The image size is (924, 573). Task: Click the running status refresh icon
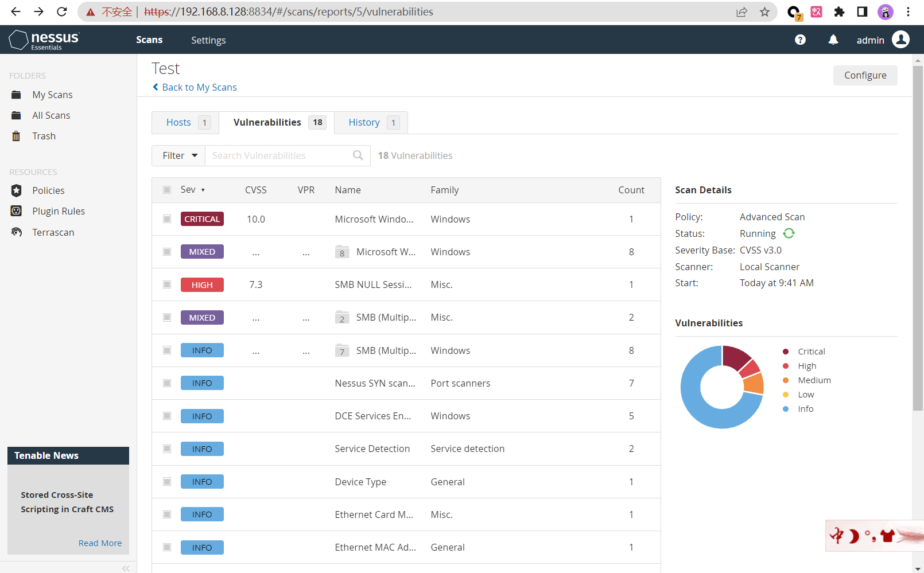pos(789,233)
